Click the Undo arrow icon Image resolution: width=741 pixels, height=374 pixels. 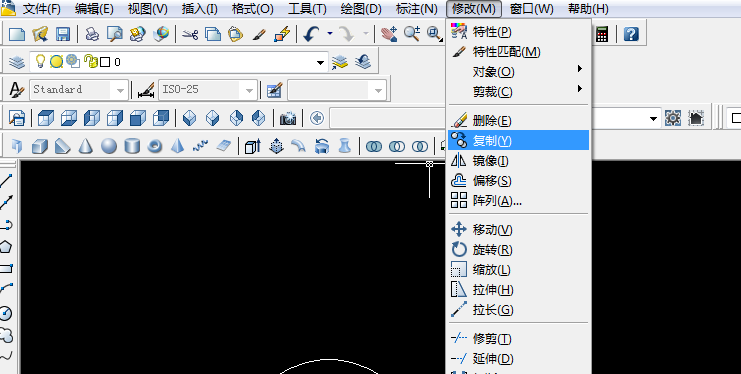[311, 34]
